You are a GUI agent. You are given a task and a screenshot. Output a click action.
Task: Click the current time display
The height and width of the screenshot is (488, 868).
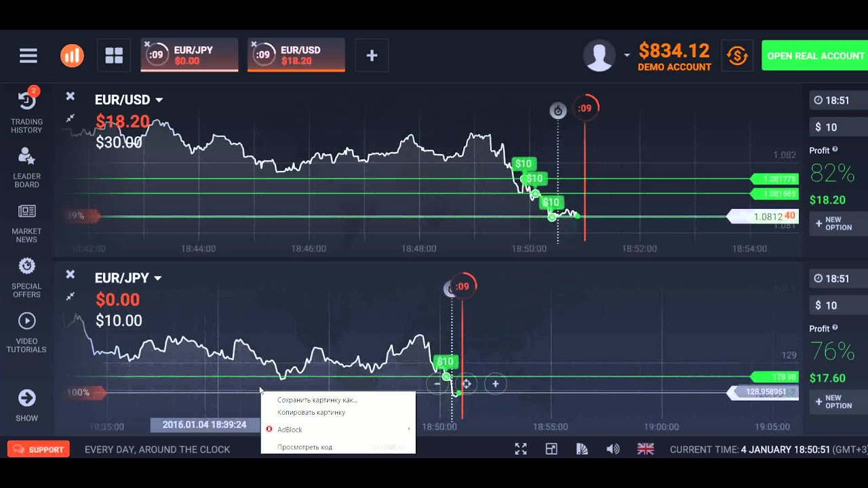point(769,449)
